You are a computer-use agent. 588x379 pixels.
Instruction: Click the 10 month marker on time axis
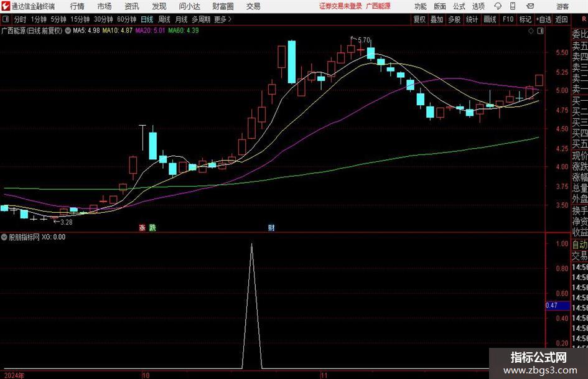[146, 375]
